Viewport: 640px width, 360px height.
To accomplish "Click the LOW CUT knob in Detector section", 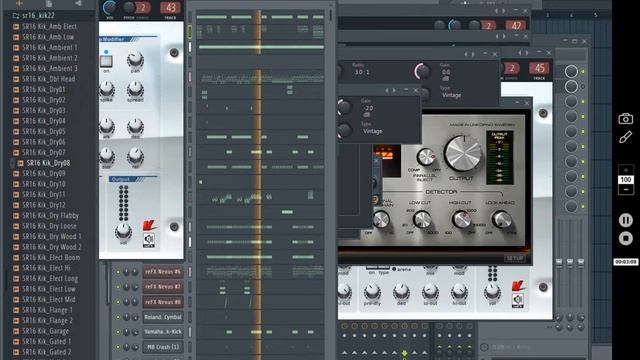I will [x=422, y=220].
